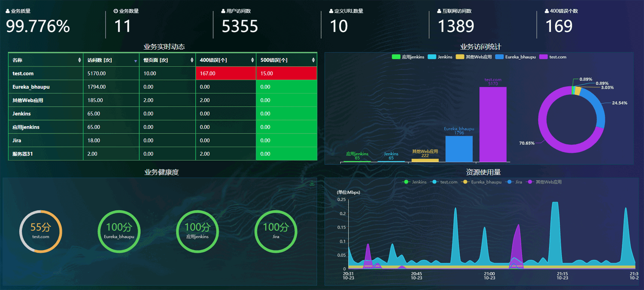Select the 其他Web应用 row name in the table
This screenshot has height=290, width=644.
click(28, 100)
